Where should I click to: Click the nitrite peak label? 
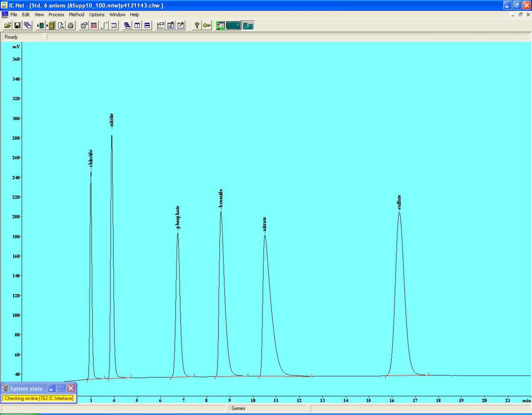pyautogui.click(x=112, y=121)
